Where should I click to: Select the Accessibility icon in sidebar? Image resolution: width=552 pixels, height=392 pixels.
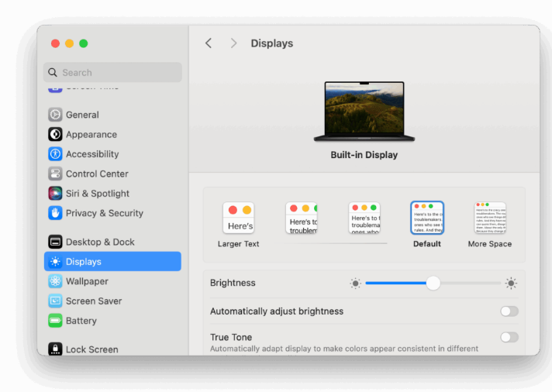[55, 154]
